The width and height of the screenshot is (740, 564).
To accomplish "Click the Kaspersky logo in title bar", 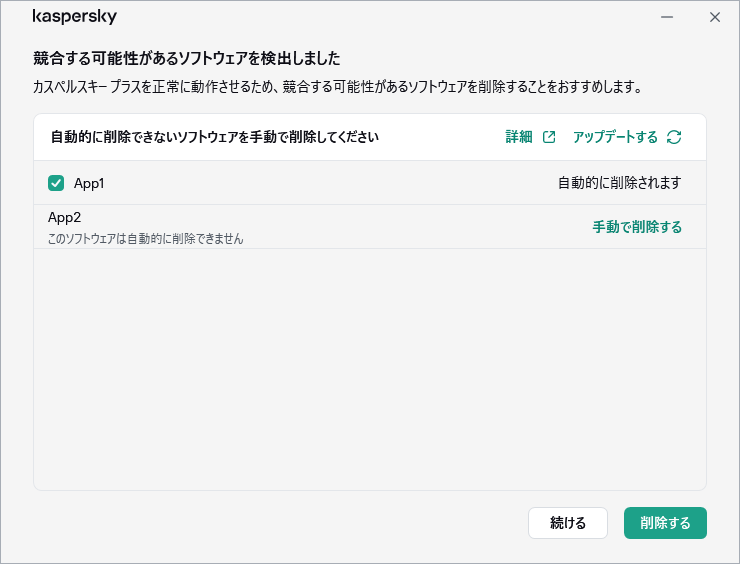I will coord(74,17).
